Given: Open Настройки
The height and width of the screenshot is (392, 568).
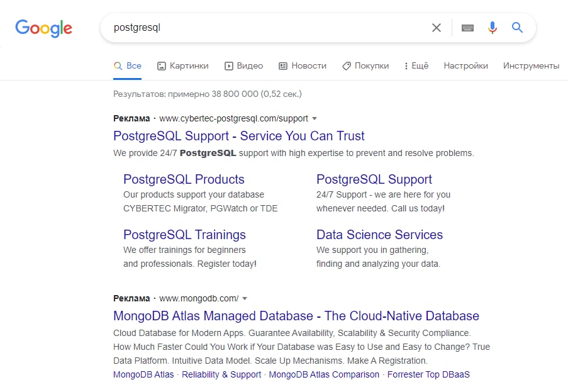Looking at the screenshot, I should (x=466, y=66).
